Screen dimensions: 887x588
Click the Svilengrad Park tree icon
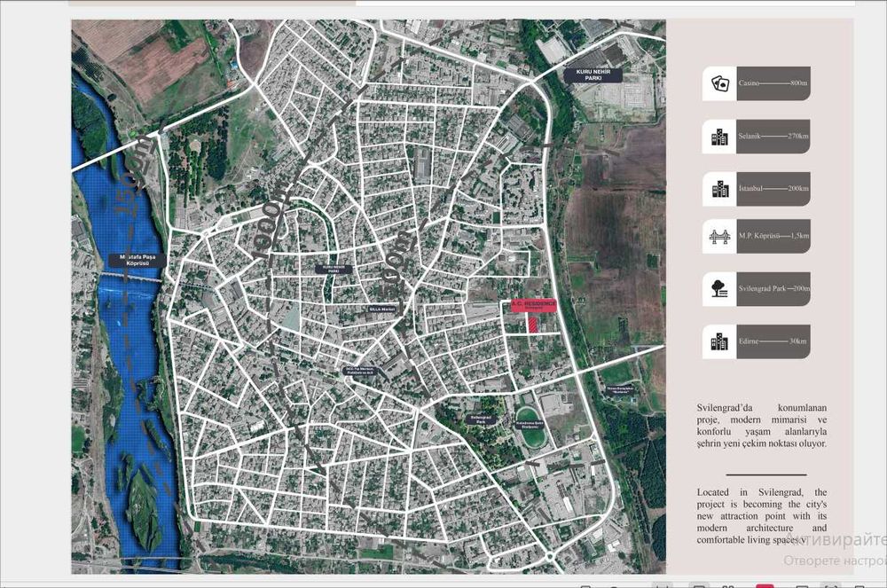pyautogui.click(x=719, y=289)
